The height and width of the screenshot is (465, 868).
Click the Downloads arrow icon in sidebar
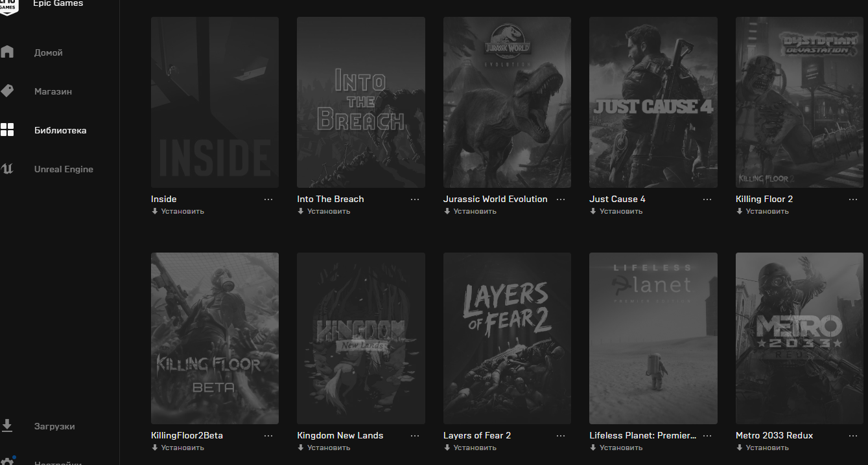7,425
